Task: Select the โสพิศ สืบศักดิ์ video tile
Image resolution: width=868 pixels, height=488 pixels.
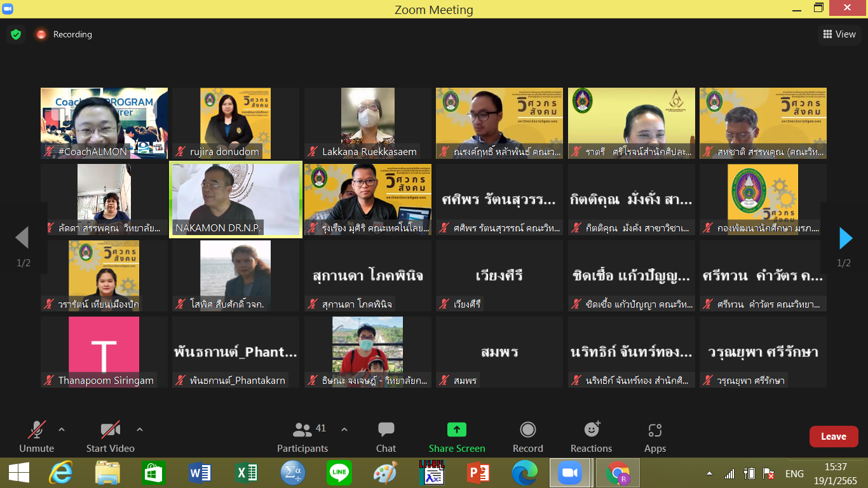Action: (236, 276)
